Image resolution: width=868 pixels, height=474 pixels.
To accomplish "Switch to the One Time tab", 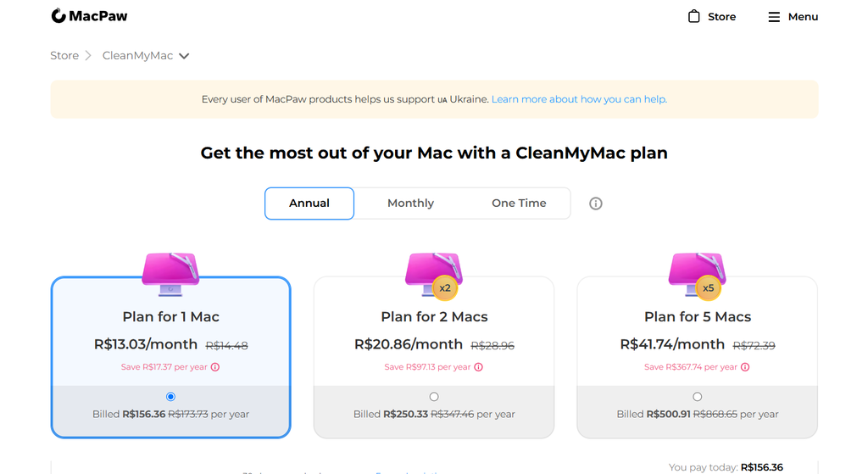I will (x=519, y=204).
